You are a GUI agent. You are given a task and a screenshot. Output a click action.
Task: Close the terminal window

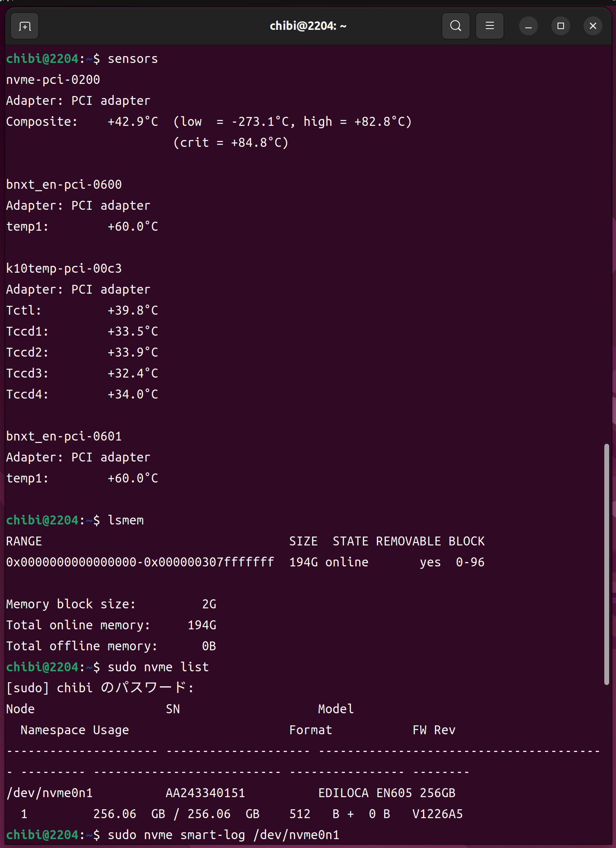pyautogui.click(x=593, y=26)
